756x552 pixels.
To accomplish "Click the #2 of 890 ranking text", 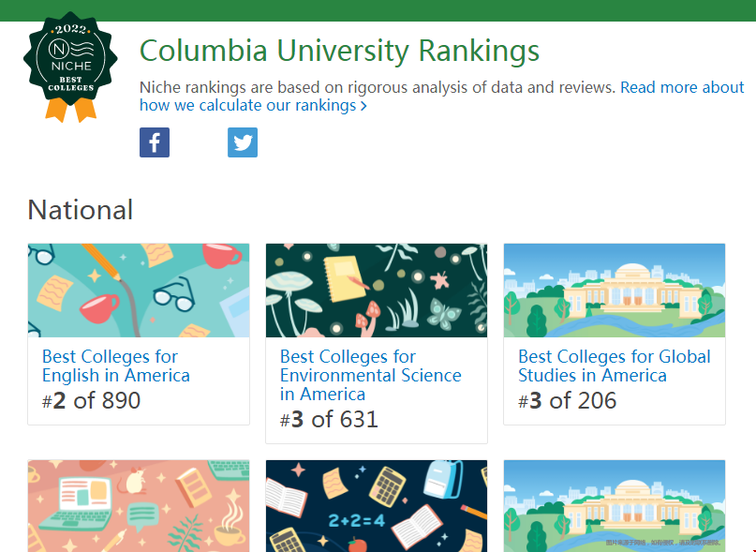I will [x=91, y=400].
